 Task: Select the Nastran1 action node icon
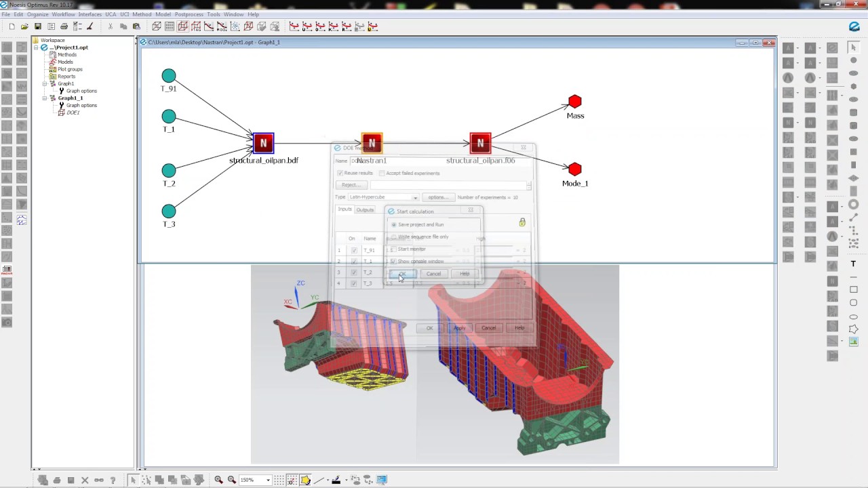point(372,143)
